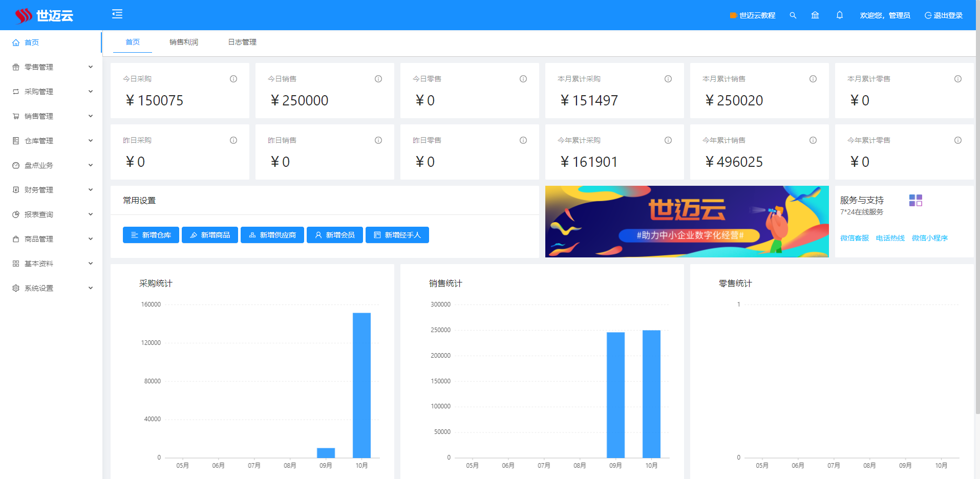Click the 新增供应商 button

coord(272,235)
